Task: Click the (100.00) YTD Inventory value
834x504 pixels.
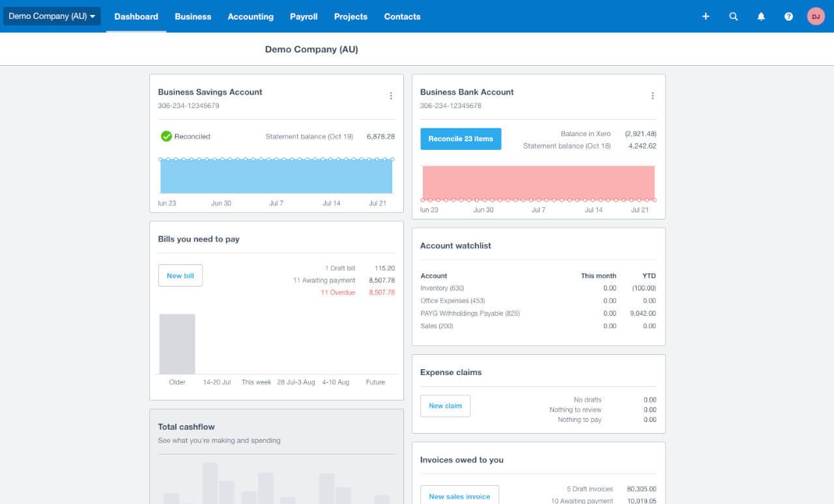Action: click(x=644, y=288)
